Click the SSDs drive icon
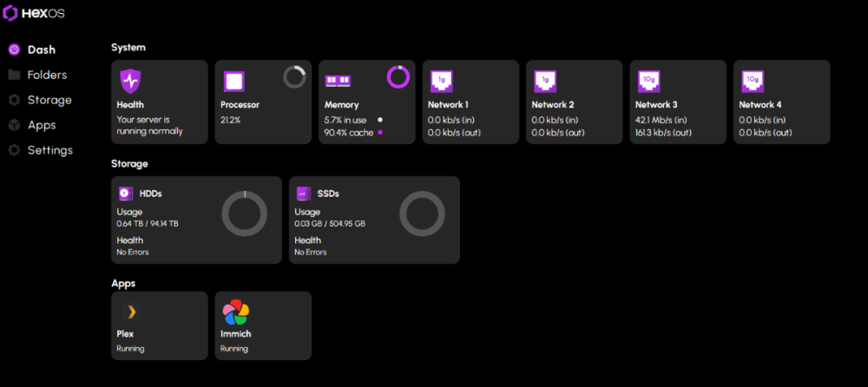The height and width of the screenshot is (387, 868). 304,193
